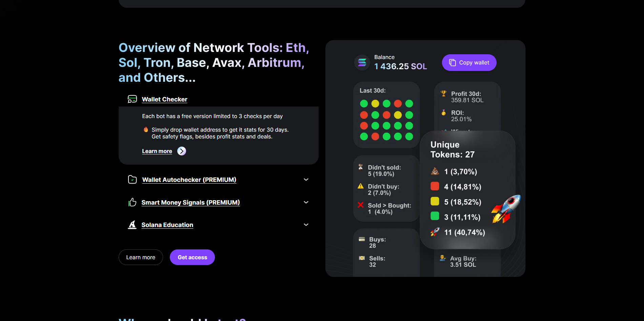
Task: Click the Smart Money Signals thumbs-up icon
Action: pos(132,202)
